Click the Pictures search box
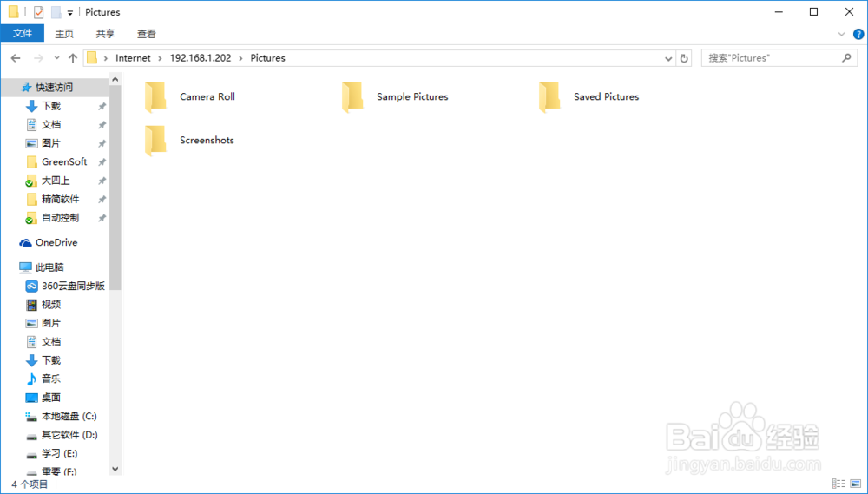The image size is (868, 494). [779, 57]
